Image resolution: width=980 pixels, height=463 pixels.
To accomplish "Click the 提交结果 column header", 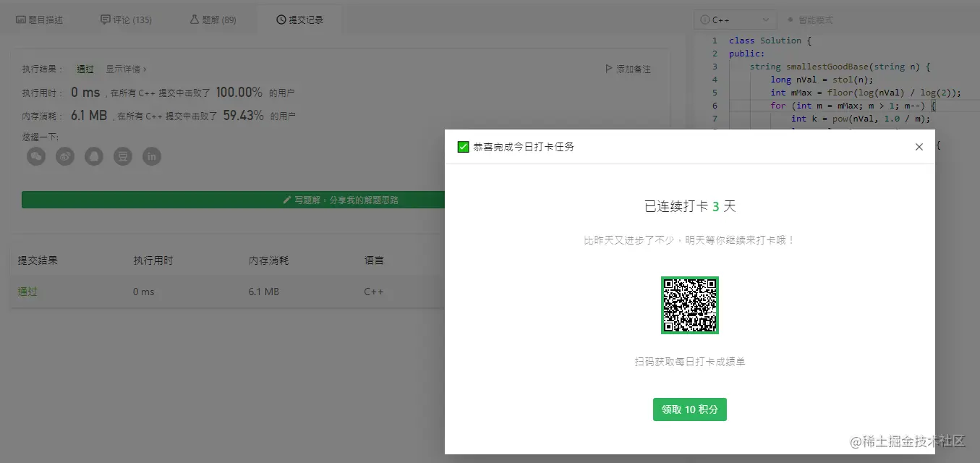I will 38,260.
